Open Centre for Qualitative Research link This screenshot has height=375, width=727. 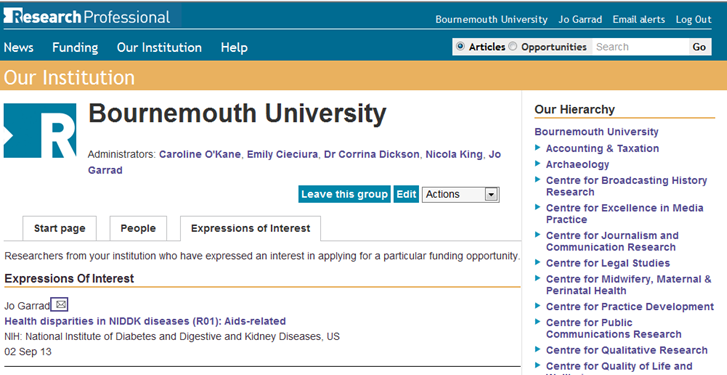pos(626,350)
